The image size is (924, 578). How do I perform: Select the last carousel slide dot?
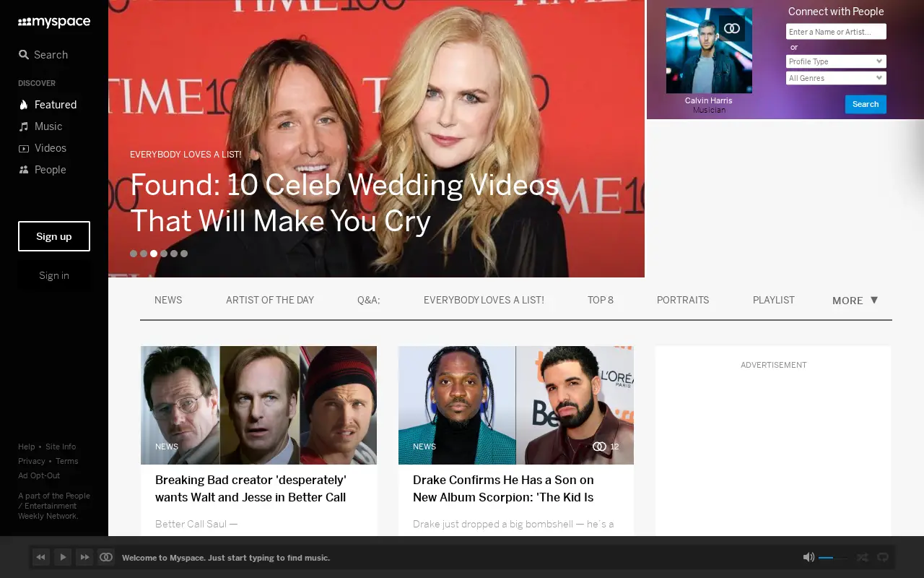pos(184,254)
